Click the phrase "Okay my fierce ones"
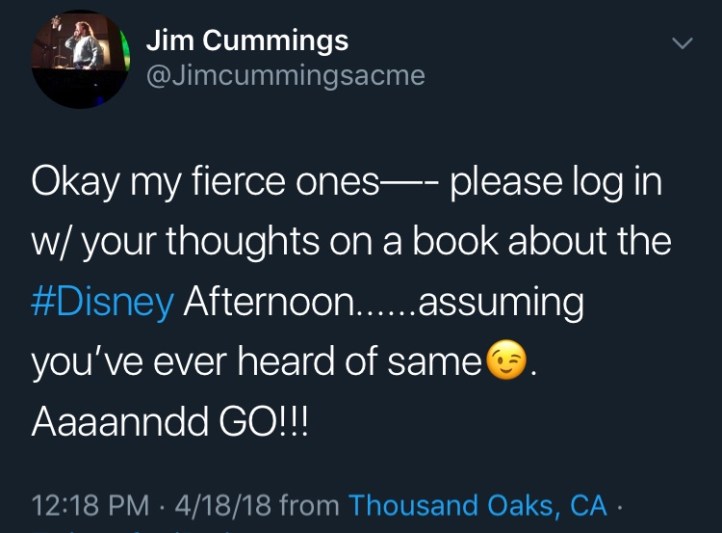The width and height of the screenshot is (722, 533). 205,183
